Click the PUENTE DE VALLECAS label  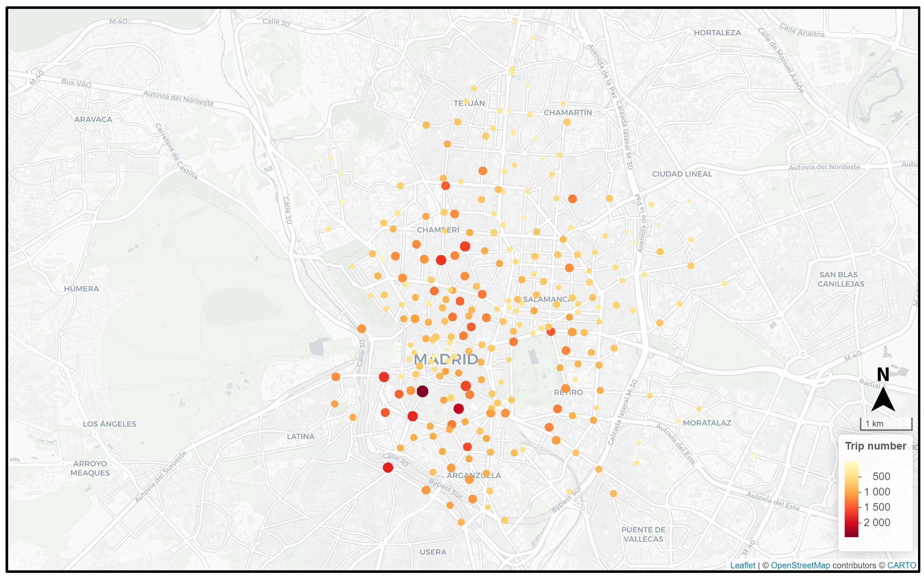[x=643, y=534]
